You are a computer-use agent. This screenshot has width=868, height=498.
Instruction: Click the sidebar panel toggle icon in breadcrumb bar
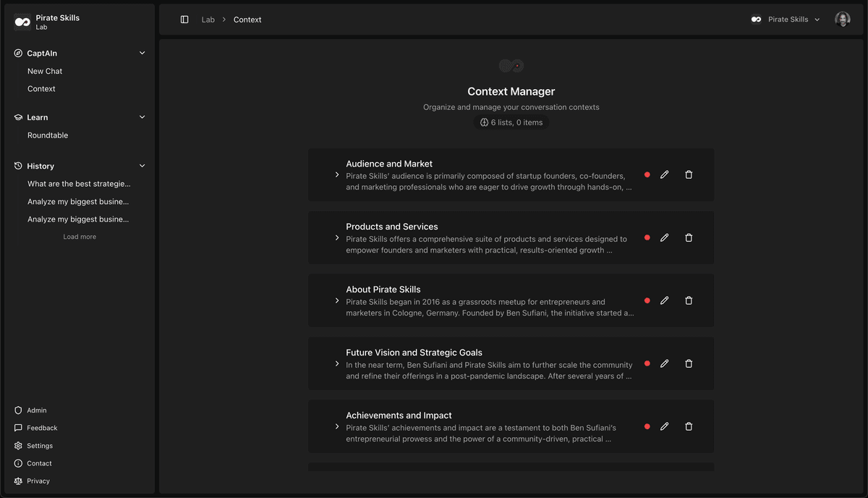(x=184, y=19)
